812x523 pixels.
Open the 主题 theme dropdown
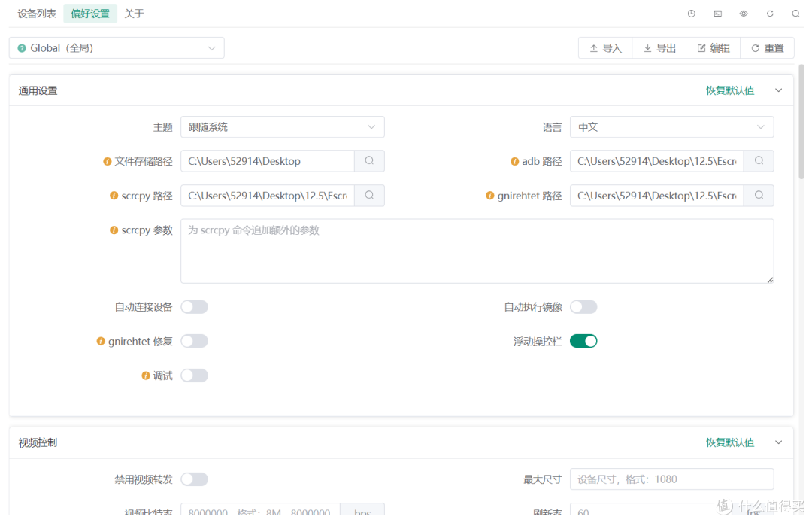(x=282, y=127)
